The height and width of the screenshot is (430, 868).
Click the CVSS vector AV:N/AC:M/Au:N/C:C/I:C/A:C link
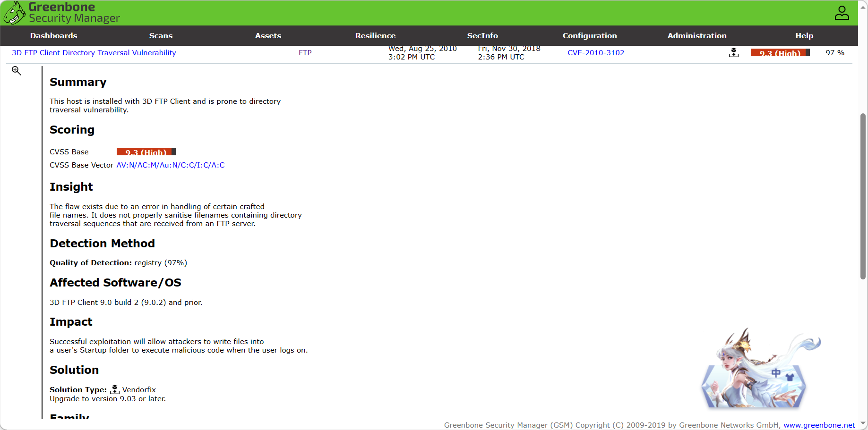tap(171, 165)
